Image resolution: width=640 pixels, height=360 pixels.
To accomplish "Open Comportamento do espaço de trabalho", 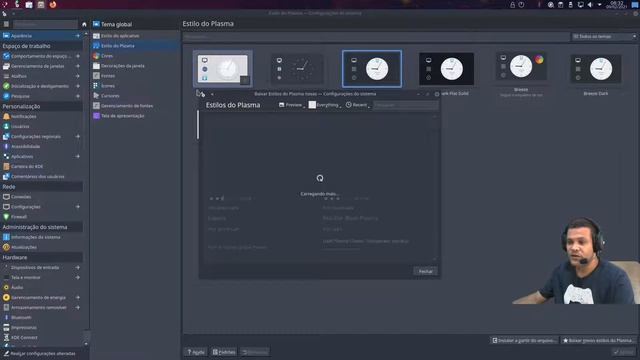I will coord(41,56).
